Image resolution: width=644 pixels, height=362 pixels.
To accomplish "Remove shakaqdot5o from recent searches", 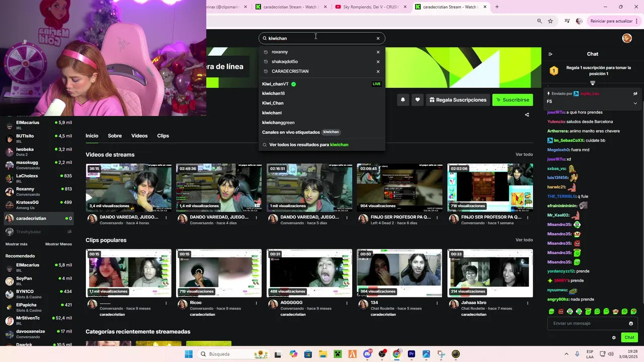I will (378, 62).
